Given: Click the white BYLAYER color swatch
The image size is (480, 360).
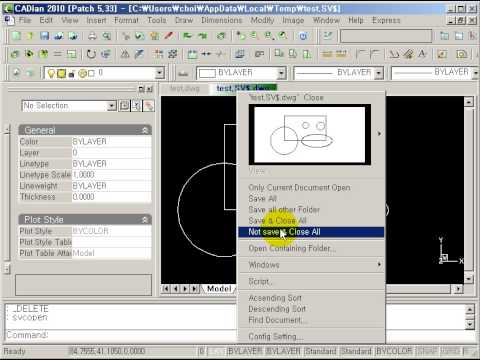Looking at the screenshot, I should pos(207,73).
